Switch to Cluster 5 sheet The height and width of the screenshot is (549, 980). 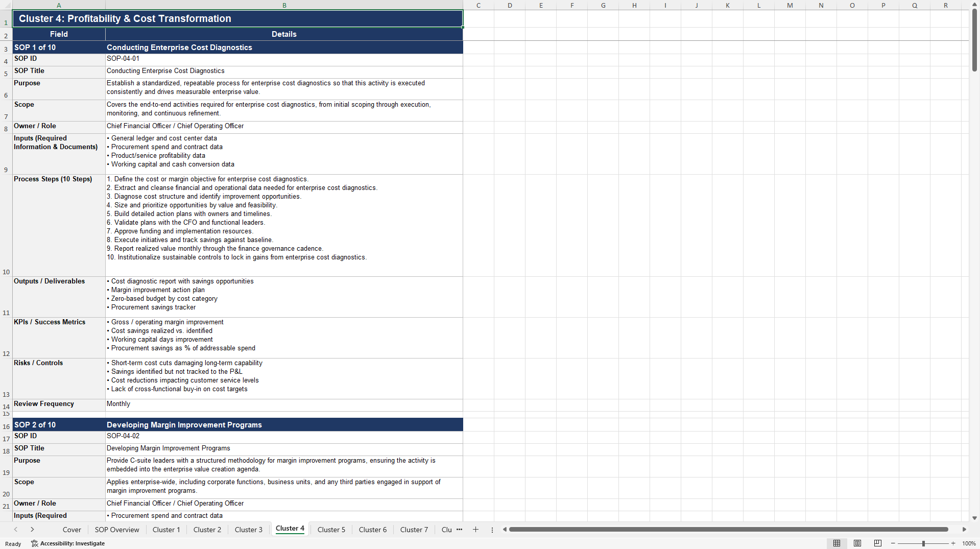[331, 530]
